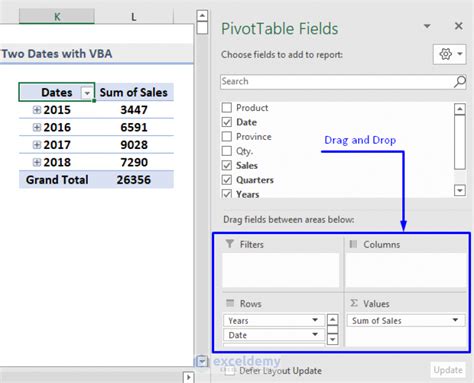Expand the 2017 plus icon

37,145
